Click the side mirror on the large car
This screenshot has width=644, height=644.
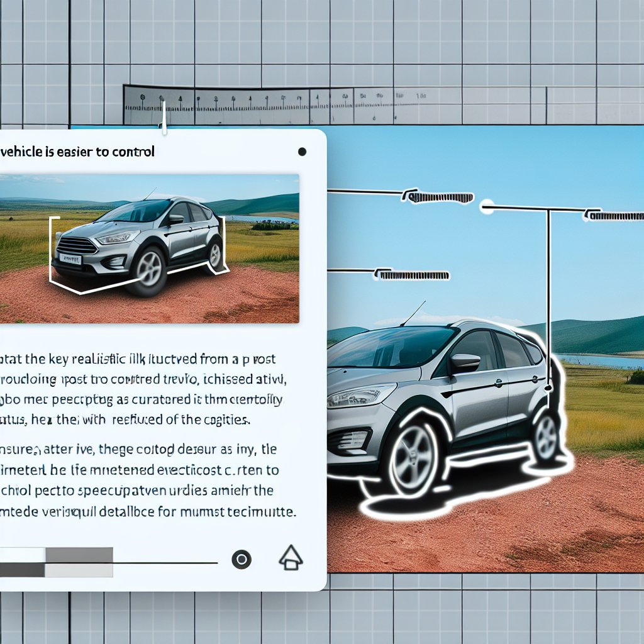pyautogui.click(x=464, y=362)
